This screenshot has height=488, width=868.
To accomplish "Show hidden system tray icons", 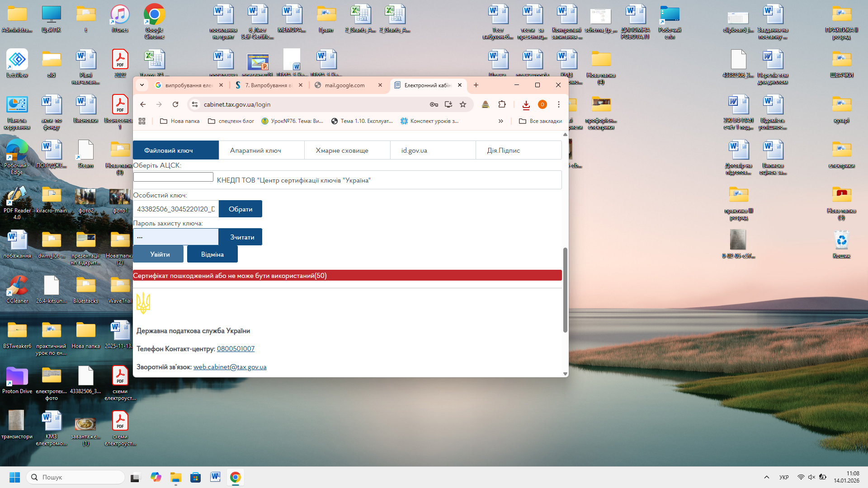I will point(766,477).
